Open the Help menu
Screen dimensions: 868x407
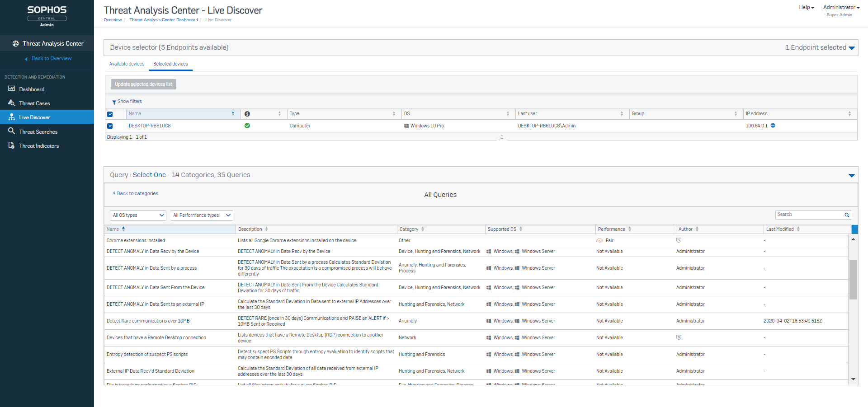pyautogui.click(x=806, y=7)
